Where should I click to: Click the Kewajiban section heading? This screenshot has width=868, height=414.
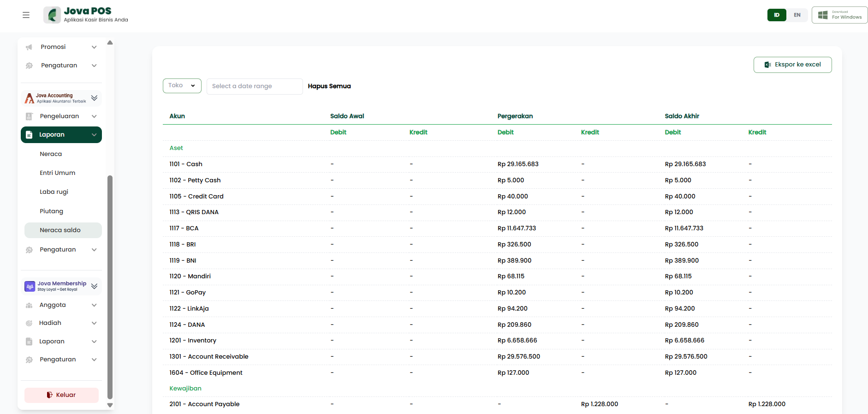pos(185,389)
